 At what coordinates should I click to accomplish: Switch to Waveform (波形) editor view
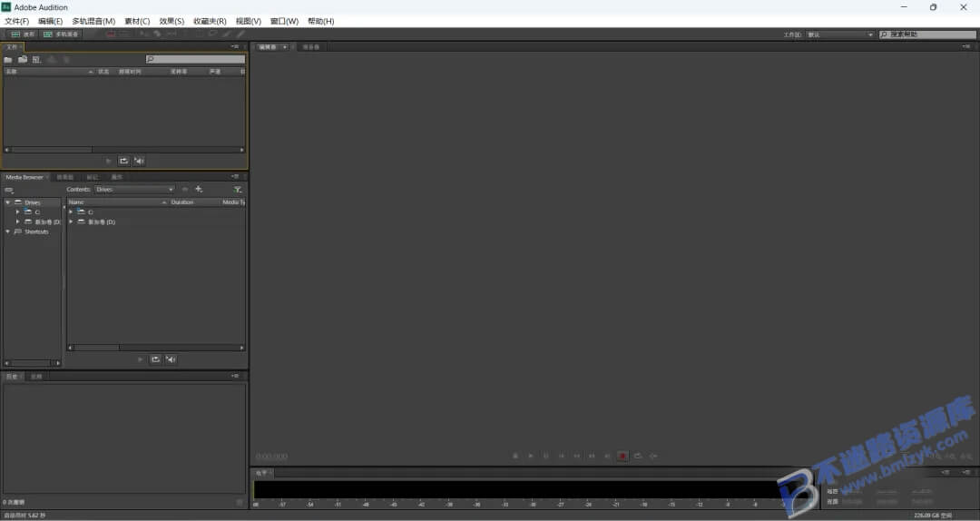click(22, 34)
